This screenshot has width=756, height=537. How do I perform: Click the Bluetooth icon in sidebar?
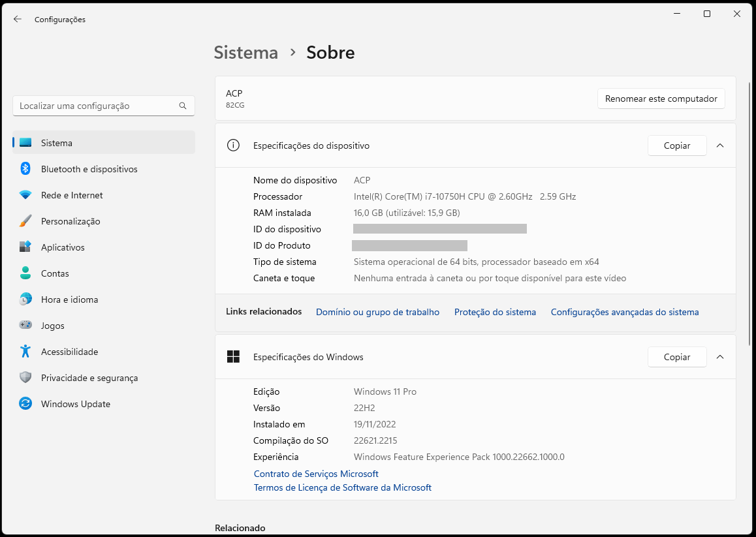25,169
